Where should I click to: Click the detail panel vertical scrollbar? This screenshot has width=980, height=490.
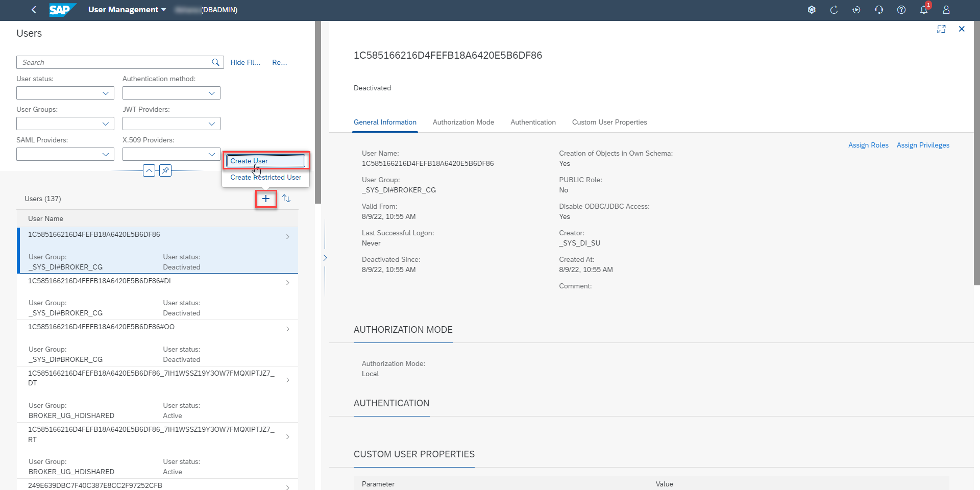coord(977,153)
